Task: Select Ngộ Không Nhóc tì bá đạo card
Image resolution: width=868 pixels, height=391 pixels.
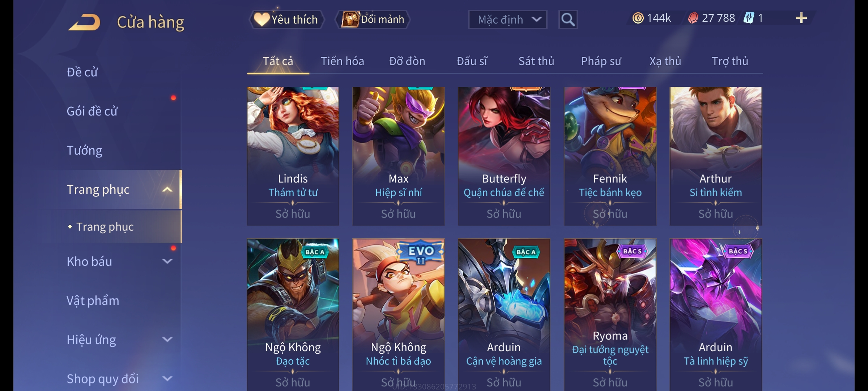Action: pyautogui.click(x=399, y=314)
